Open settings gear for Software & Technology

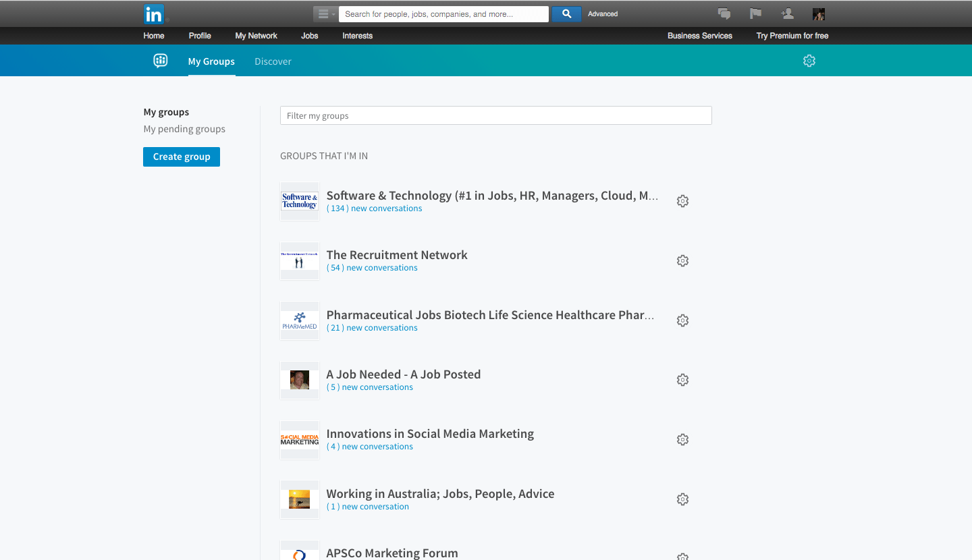pyautogui.click(x=682, y=201)
